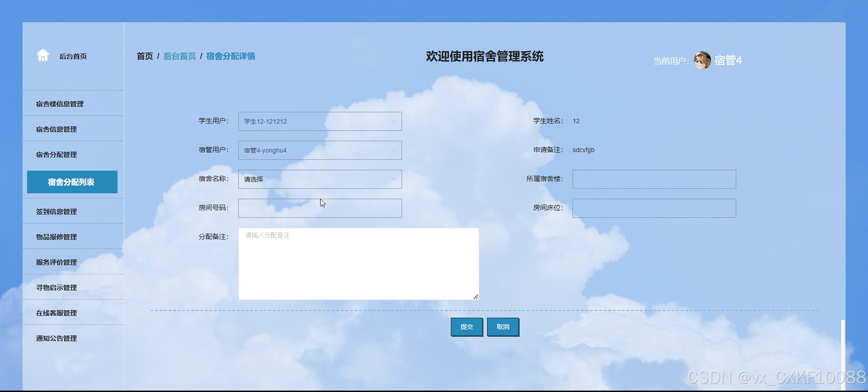Select 宿舍分配列表 submenu item
Image resolution: width=868 pixels, height=392 pixels.
72,182
